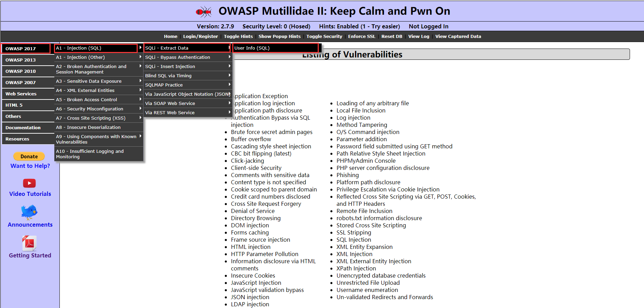Click 'Unrestricted File Upload' list item
This screenshot has width=644, height=308.
368,283
